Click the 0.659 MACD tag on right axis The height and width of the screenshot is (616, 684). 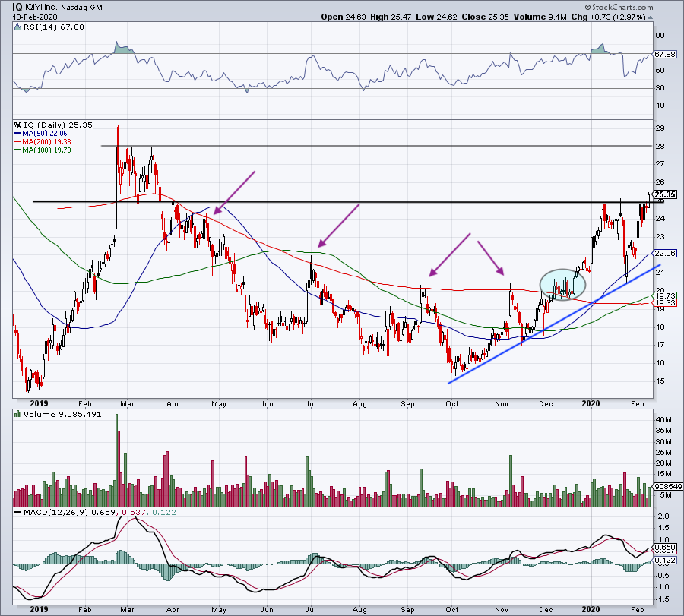[665, 548]
